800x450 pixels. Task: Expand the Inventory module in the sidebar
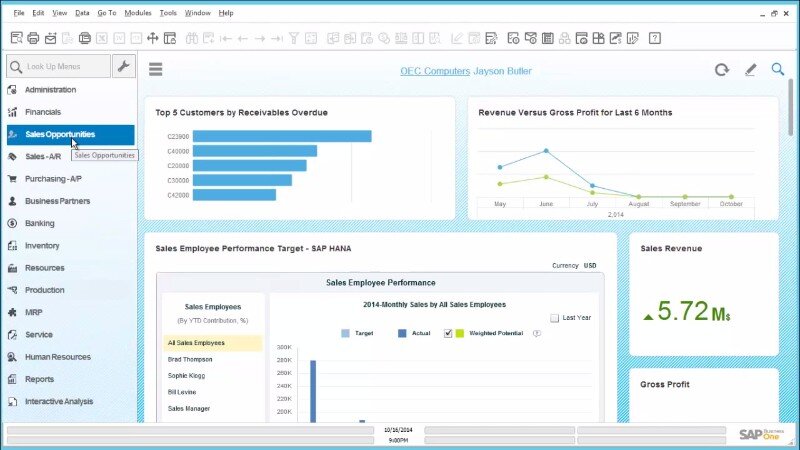pos(42,246)
